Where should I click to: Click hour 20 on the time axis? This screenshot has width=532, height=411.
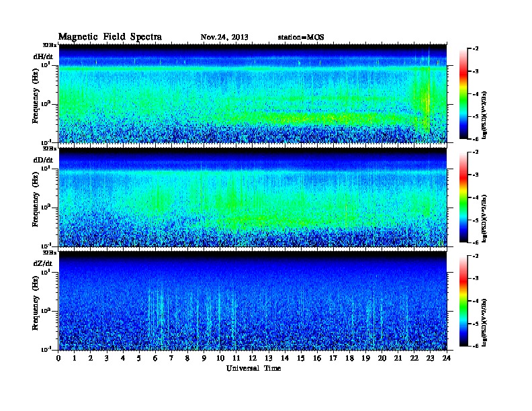[x=382, y=359]
